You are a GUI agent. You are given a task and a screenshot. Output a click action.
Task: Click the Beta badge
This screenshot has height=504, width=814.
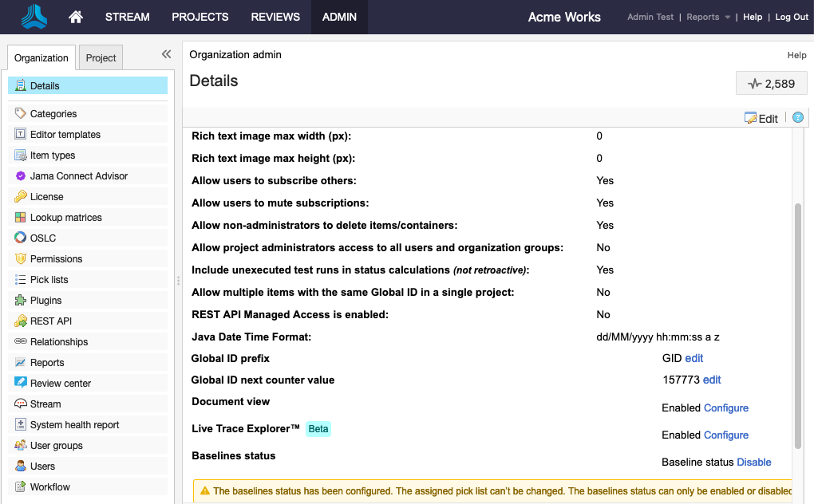(x=318, y=429)
